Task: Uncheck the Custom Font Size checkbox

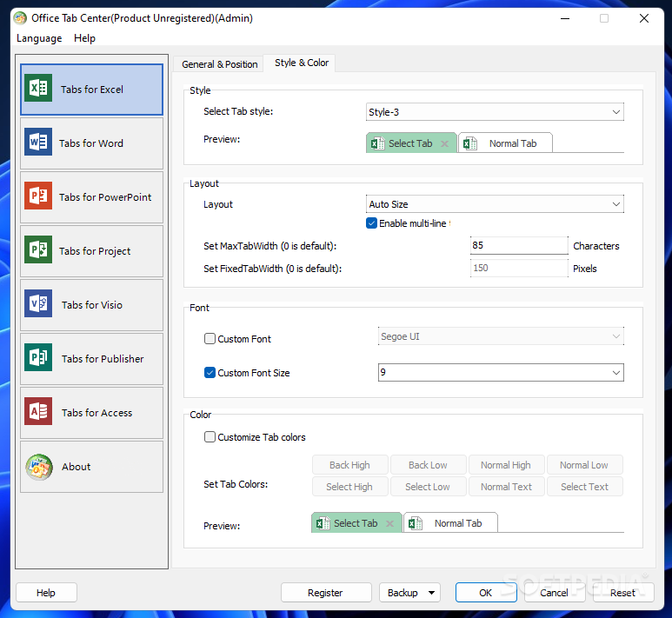Action: click(x=210, y=372)
